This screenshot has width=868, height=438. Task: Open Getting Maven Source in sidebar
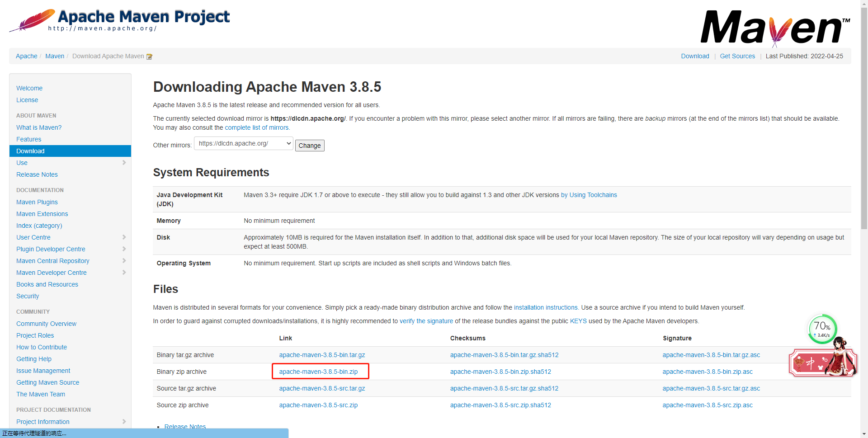click(47, 382)
